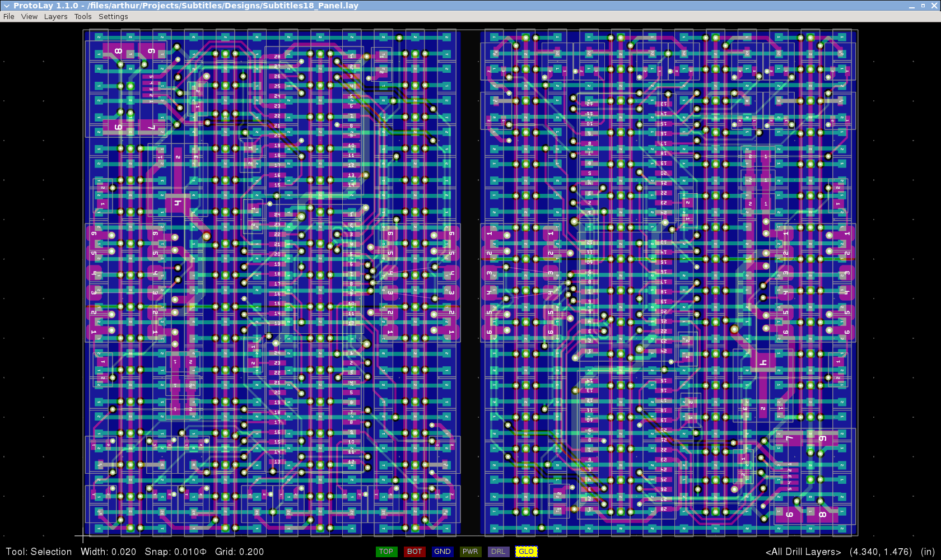Viewport: 941px width, 560px height.
Task: Open the View menu
Action: (29, 17)
